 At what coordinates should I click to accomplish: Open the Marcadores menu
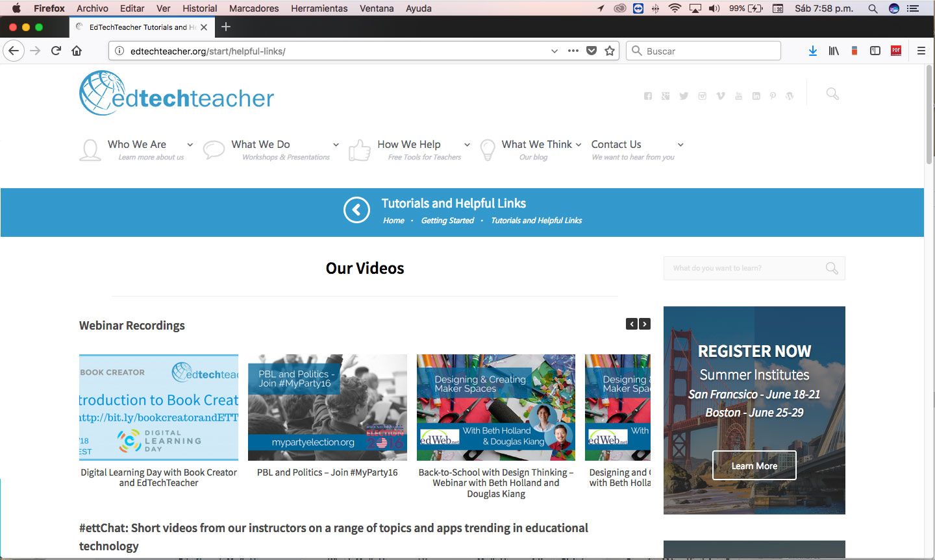click(254, 8)
